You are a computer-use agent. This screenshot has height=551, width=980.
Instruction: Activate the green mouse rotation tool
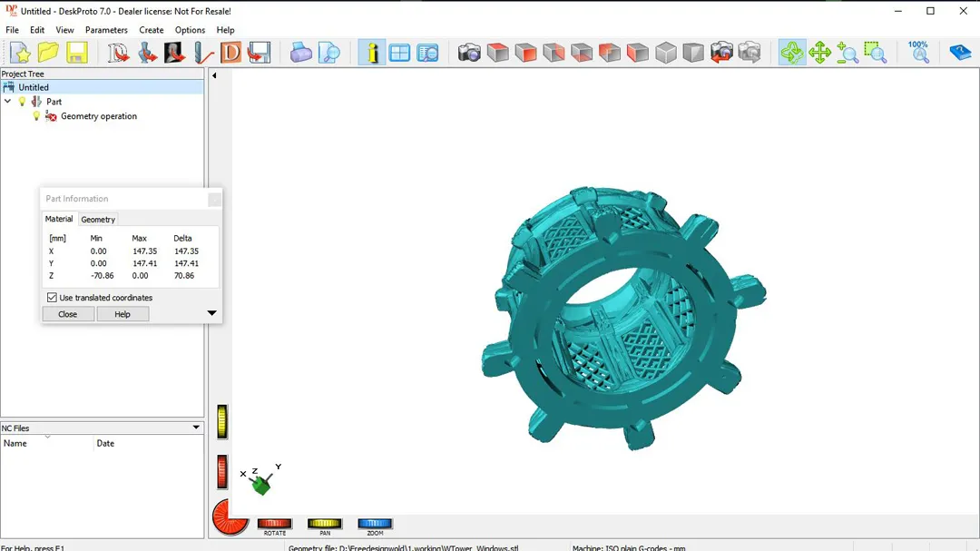792,53
